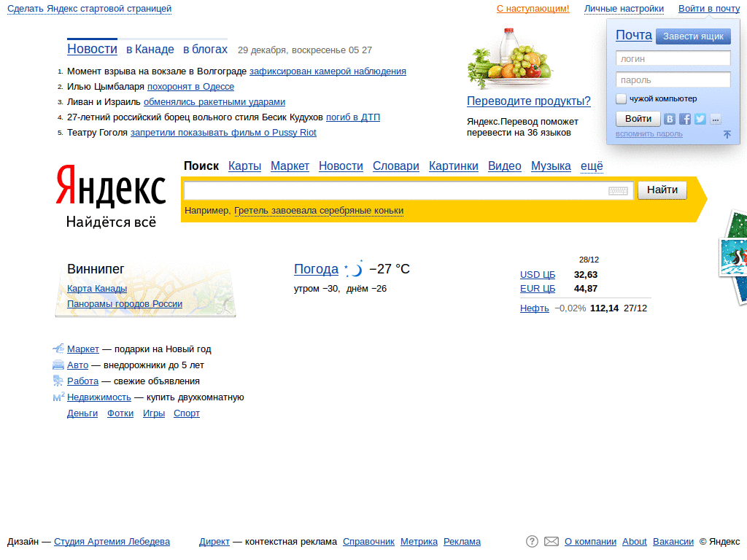Open 'Панорамы городов России' link
This screenshot has height=560, width=747.
[x=125, y=304]
